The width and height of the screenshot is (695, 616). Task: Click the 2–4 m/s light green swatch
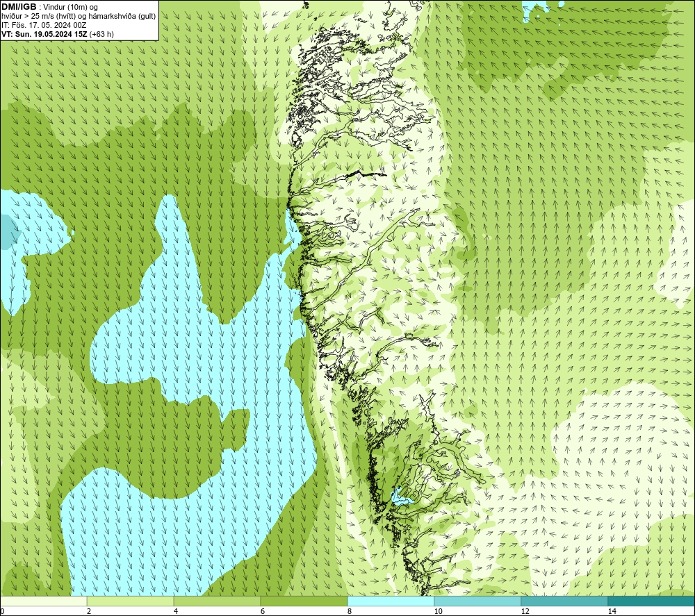pyautogui.click(x=131, y=601)
